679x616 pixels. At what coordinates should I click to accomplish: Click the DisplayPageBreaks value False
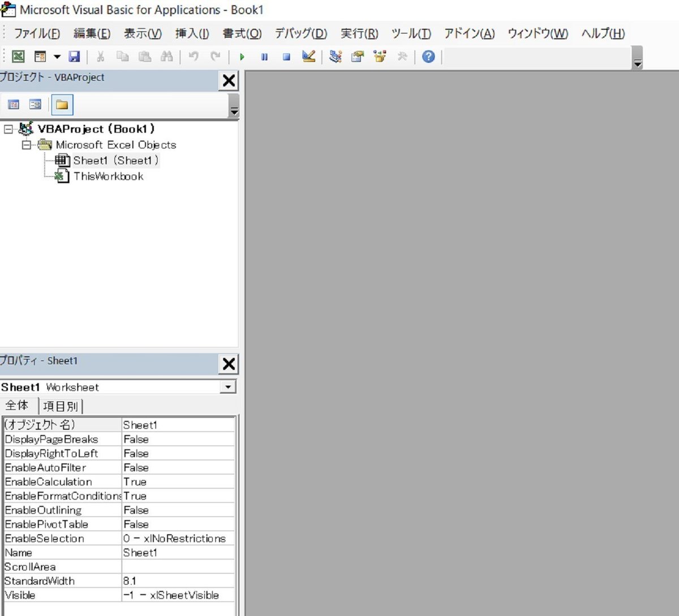point(178,439)
